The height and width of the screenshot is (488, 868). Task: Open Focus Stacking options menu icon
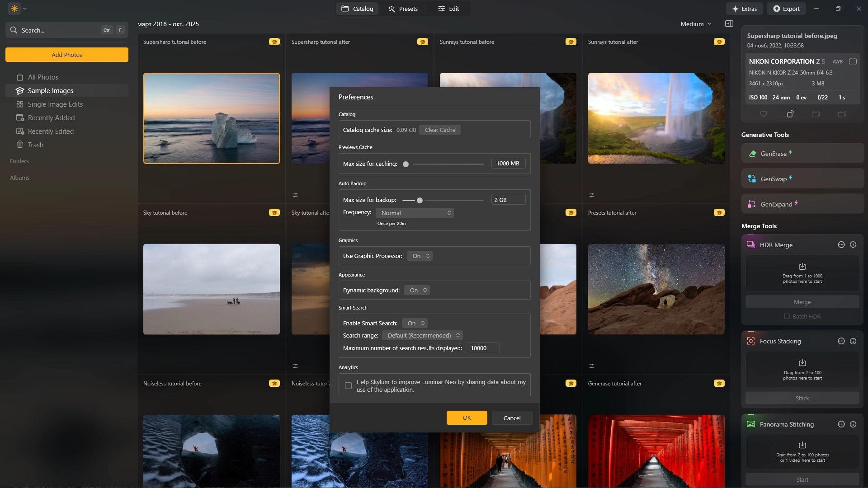[841, 341]
